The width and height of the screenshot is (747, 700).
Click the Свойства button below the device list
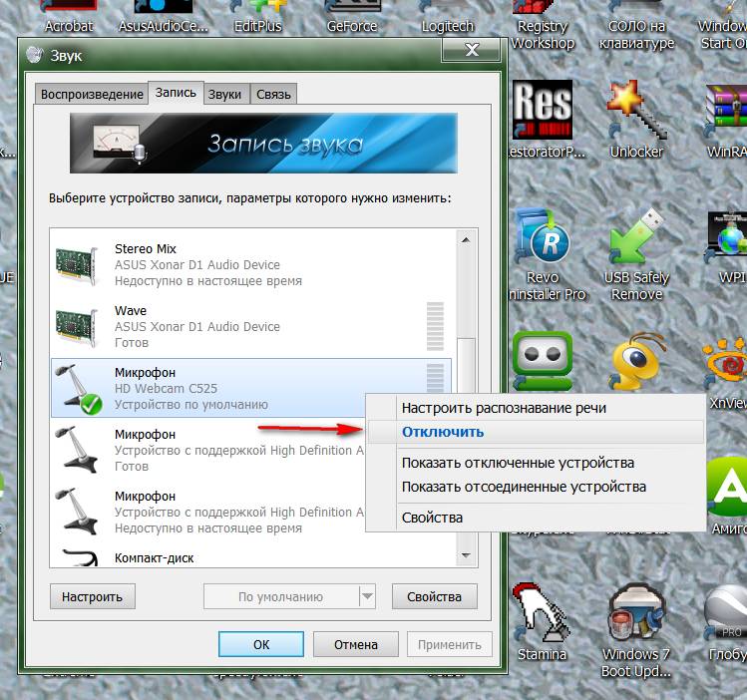point(434,596)
